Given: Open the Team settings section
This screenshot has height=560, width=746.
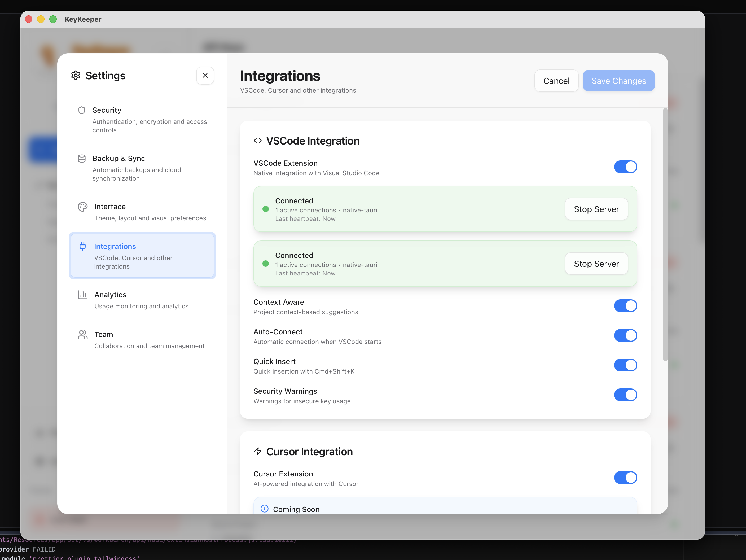Looking at the screenshot, I should click(142, 340).
